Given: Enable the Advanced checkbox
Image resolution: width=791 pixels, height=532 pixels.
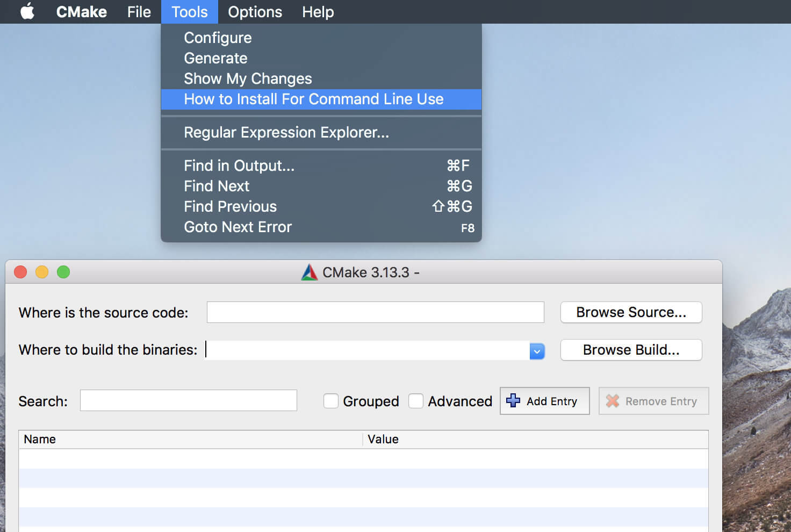Looking at the screenshot, I should pos(415,401).
